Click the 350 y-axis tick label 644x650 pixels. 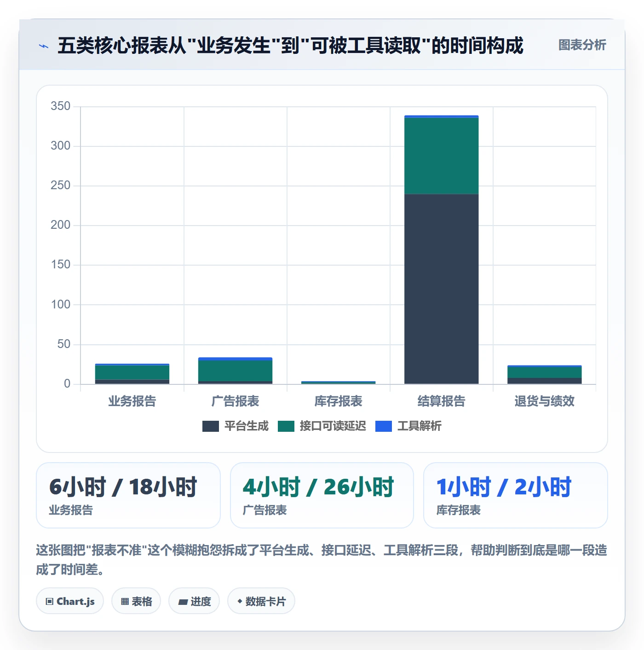[61, 106]
